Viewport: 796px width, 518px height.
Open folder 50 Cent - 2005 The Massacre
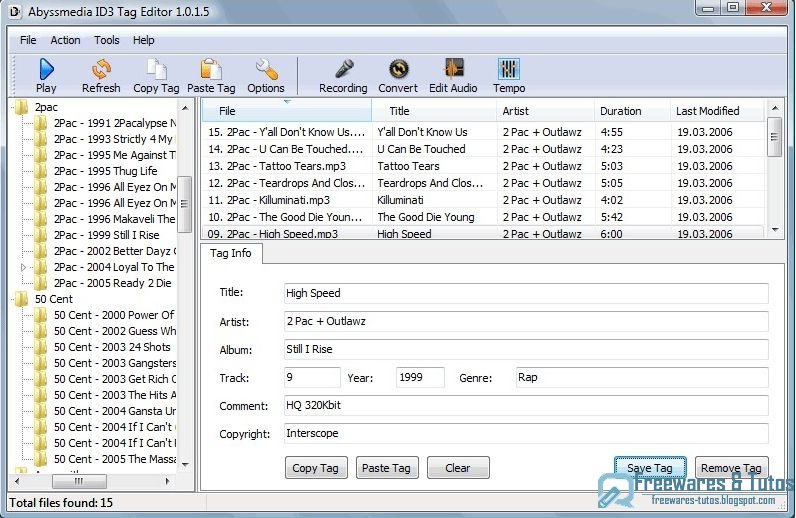pos(115,459)
